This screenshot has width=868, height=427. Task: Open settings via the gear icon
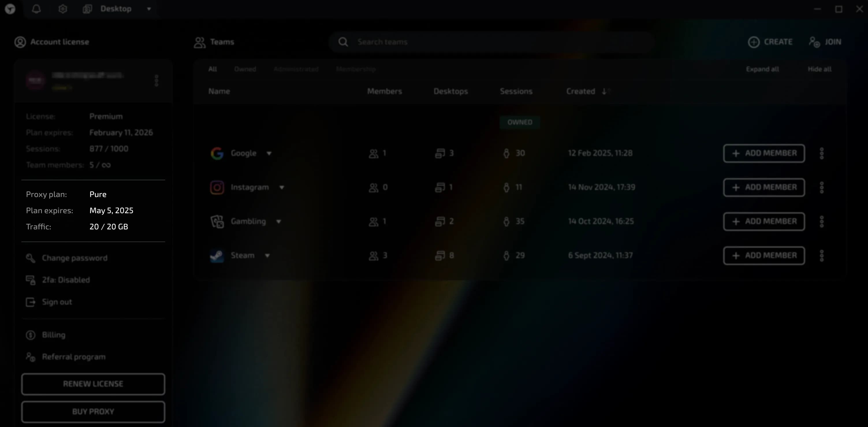(63, 9)
